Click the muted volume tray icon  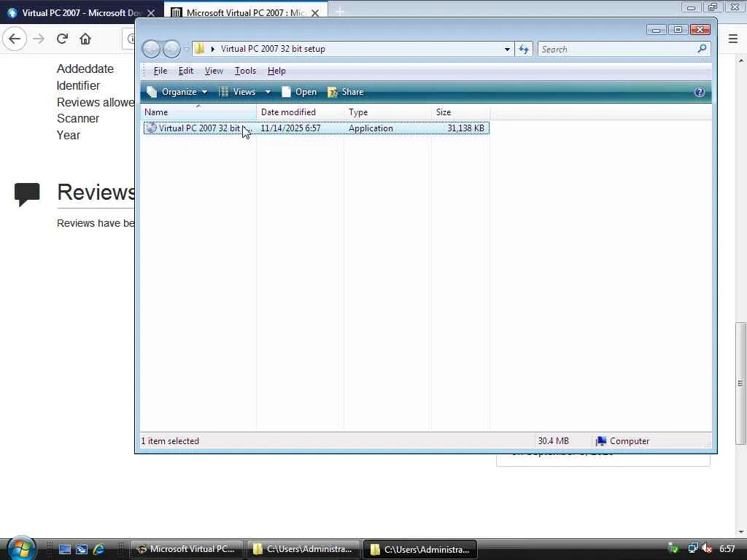pos(707,548)
